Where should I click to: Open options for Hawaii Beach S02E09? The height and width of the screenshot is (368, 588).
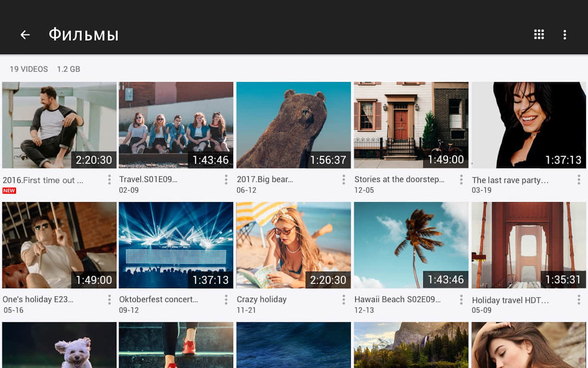[x=461, y=300]
